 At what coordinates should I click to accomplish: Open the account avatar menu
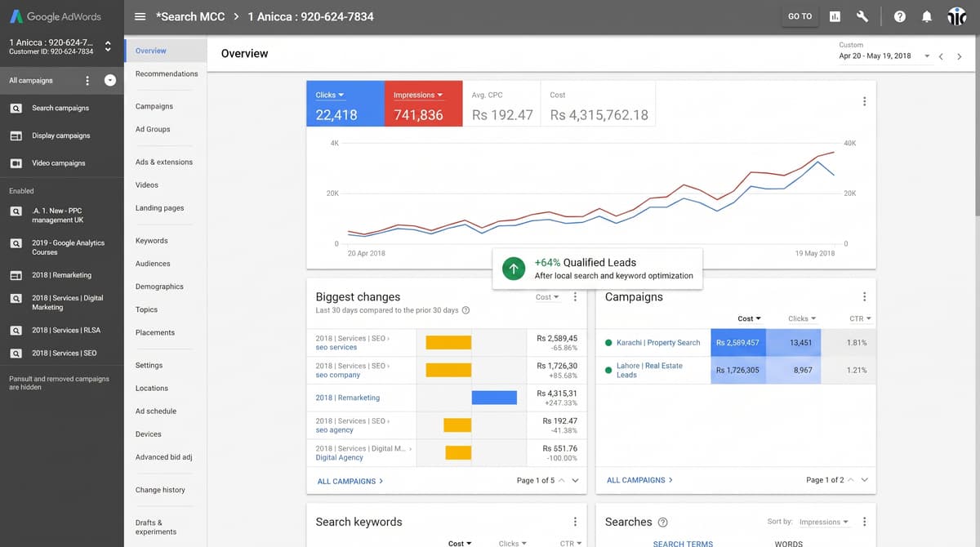[x=957, y=16]
